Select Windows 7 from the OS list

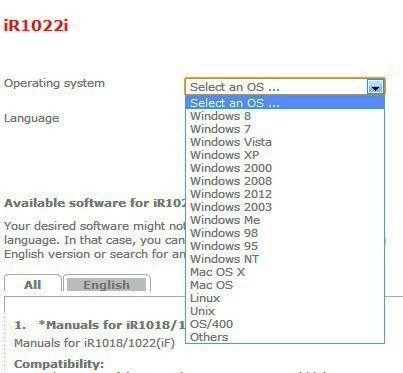tap(285, 129)
